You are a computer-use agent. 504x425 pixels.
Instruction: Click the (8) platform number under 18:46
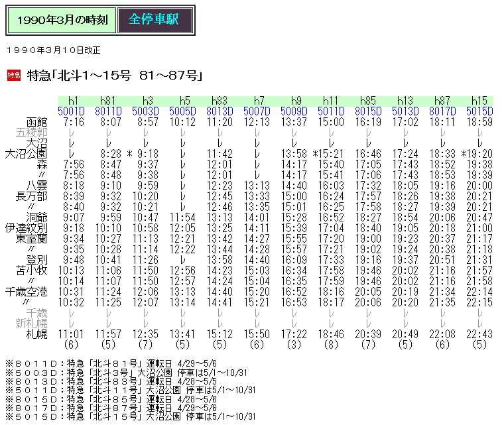331,345
